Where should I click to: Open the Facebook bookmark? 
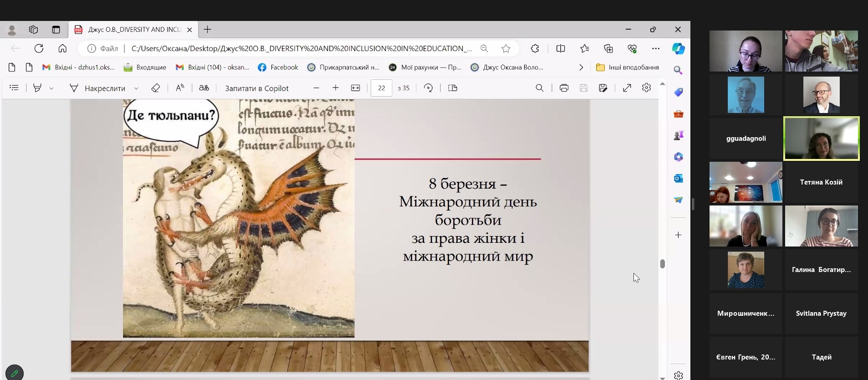pyautogui.click(x=278, y=67)
